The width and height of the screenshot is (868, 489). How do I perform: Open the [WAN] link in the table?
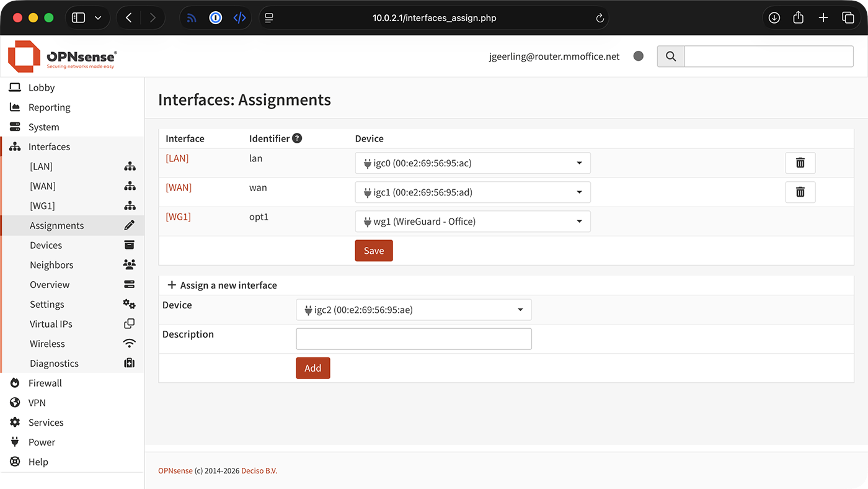(179, 187)
